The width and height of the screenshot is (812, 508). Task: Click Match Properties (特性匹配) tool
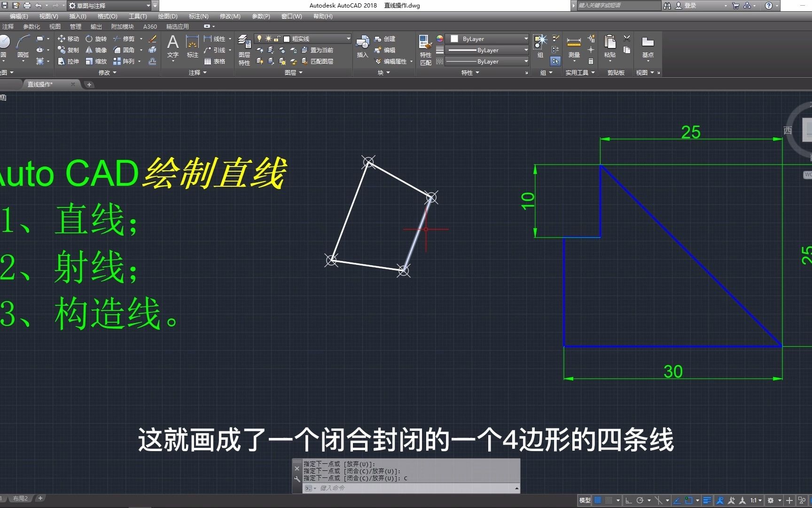426,49
